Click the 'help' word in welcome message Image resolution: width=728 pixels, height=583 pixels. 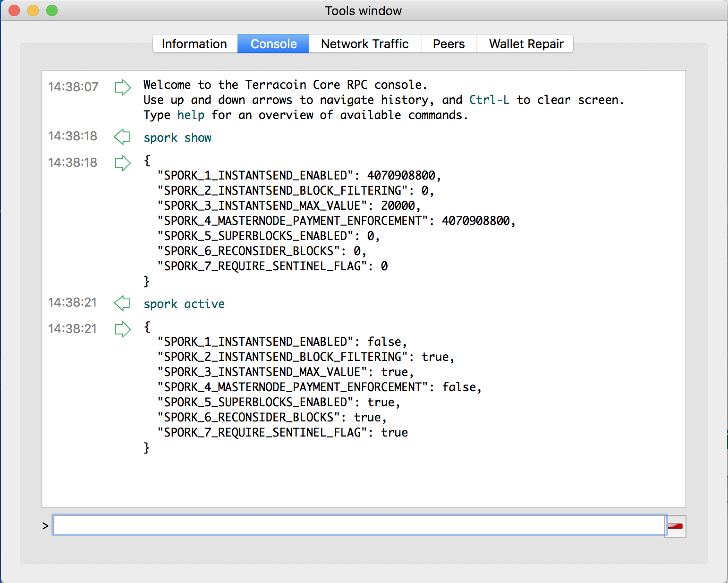[191, 115]
